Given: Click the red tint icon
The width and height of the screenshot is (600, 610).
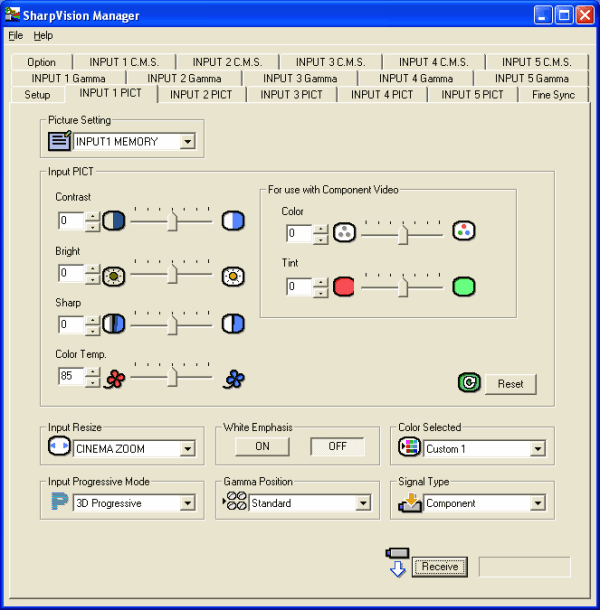Looking at the screenshot, I should pyautogui.click(x=344, y=287).
